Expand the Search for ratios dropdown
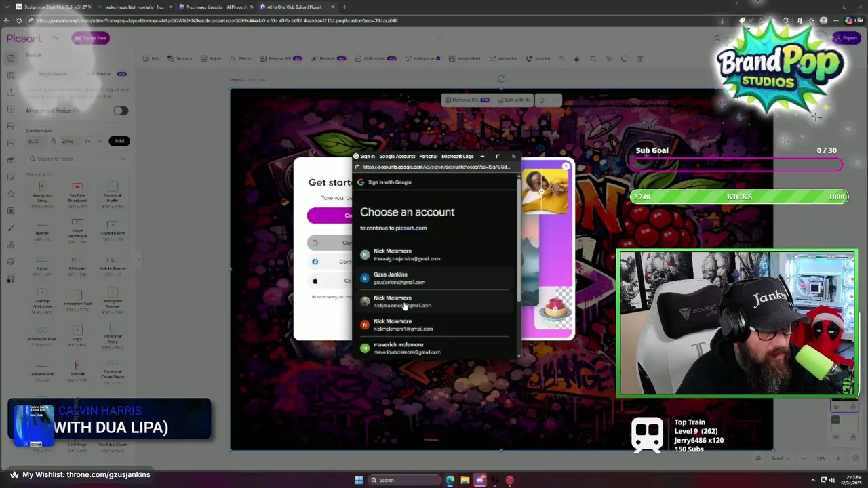The height and width of the screenshot is (488, 868). pos(123,159)
